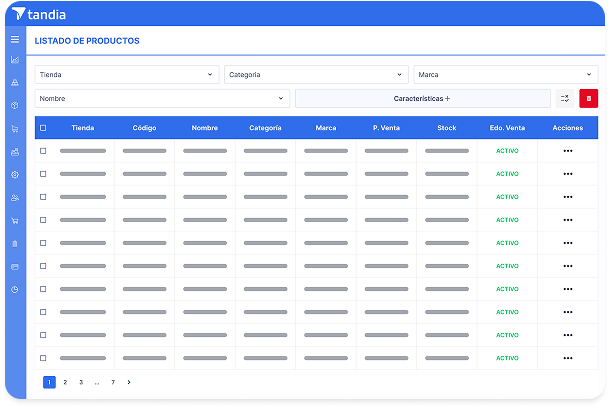This screenshot has width=610, height=408.
Task: Open actions menu for first product row
Action: pyautogui.click(x=567, y=151)
